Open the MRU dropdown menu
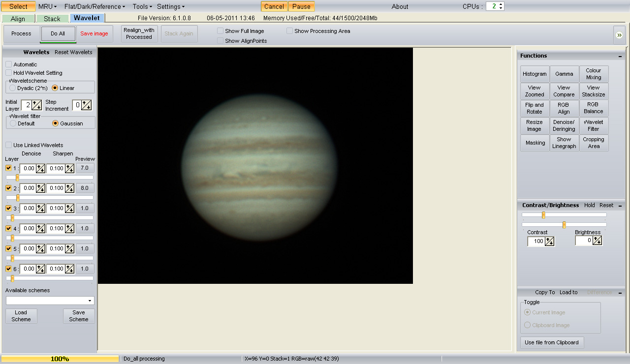 pos(47,6)
